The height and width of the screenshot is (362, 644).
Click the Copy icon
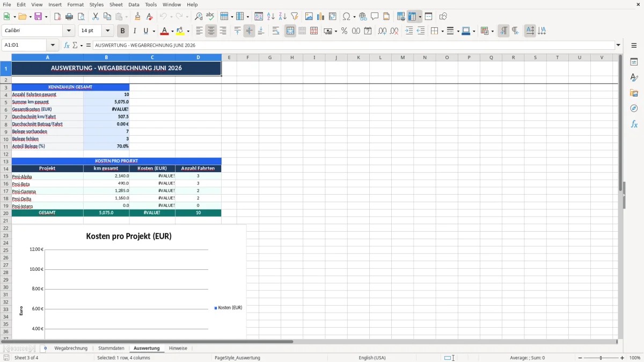107,17
